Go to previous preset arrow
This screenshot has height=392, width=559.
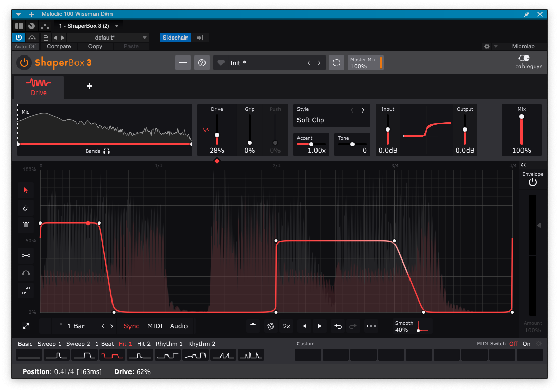309,63
